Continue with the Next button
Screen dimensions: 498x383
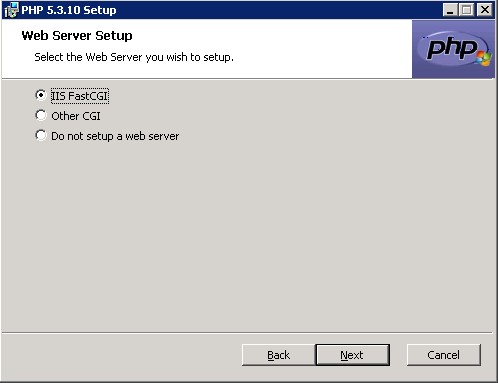click(352, 355)
